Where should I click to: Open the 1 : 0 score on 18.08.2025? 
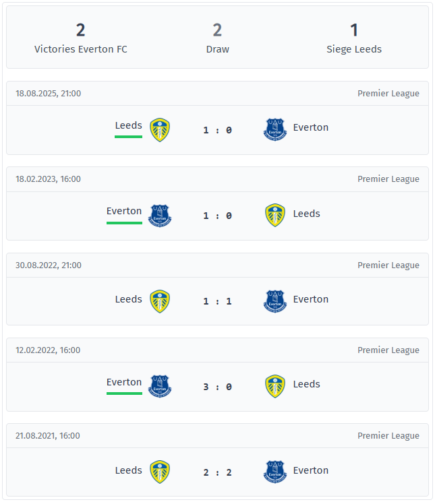tap(217, 130)
